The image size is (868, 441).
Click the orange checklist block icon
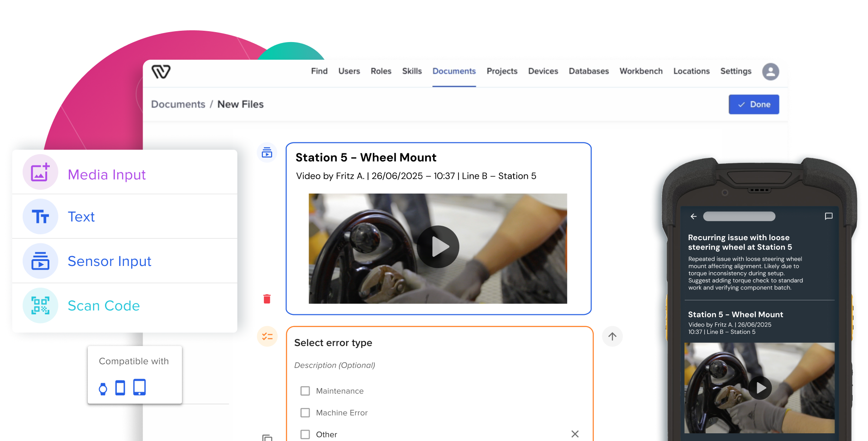(x=267, y=337)
